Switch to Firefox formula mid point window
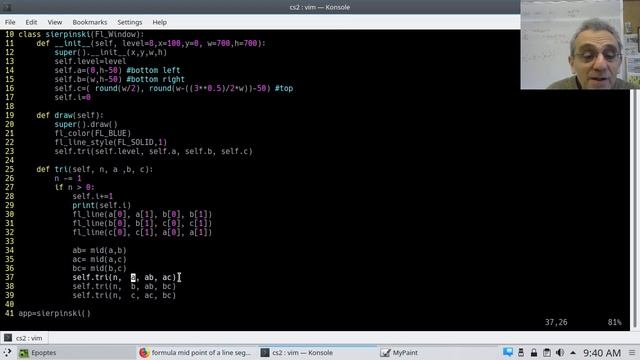The width and height of the screenshot is (640, 360). click(x=195, y=353)
